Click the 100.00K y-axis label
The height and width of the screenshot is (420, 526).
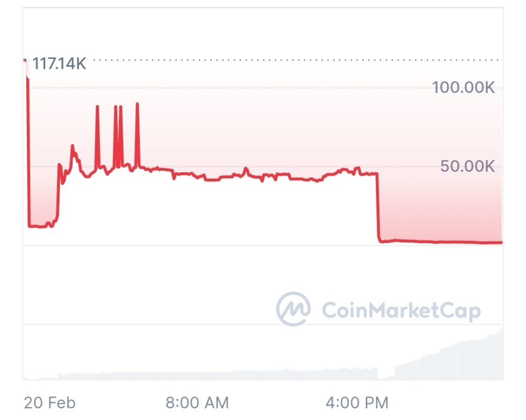[x=463, y=87]
